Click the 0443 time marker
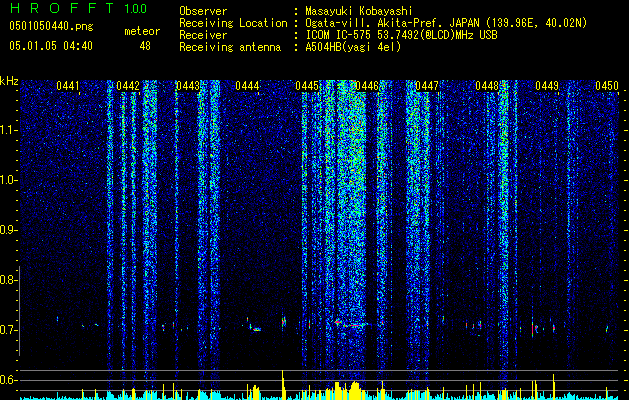Viewport: 629px width, 400px height. 188,86
